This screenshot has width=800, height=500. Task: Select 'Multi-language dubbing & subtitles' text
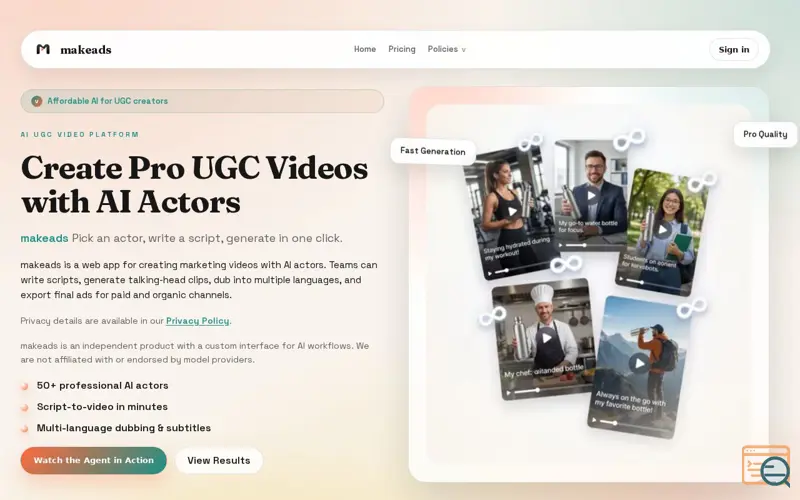123,428
